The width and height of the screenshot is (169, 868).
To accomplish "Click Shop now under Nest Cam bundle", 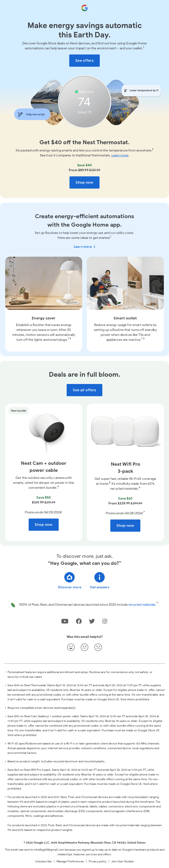I will (43, 524).
